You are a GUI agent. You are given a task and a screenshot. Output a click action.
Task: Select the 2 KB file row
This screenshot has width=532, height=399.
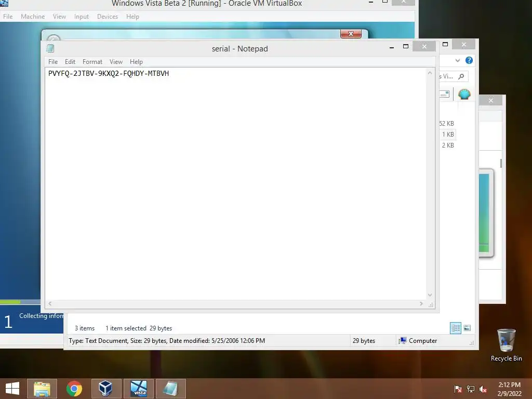[x=448, y=145]
